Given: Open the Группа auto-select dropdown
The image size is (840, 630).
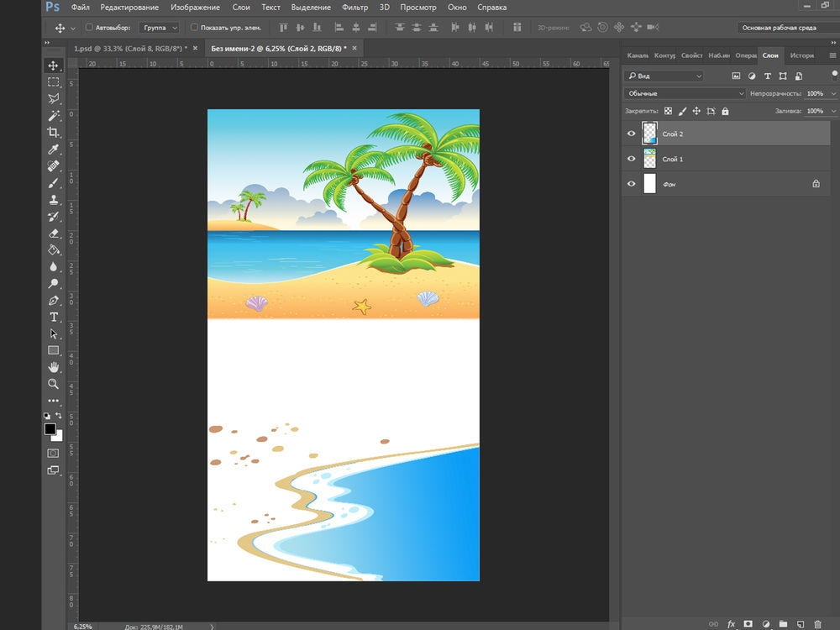Looking at the screenshot, I should pos(158,28).
